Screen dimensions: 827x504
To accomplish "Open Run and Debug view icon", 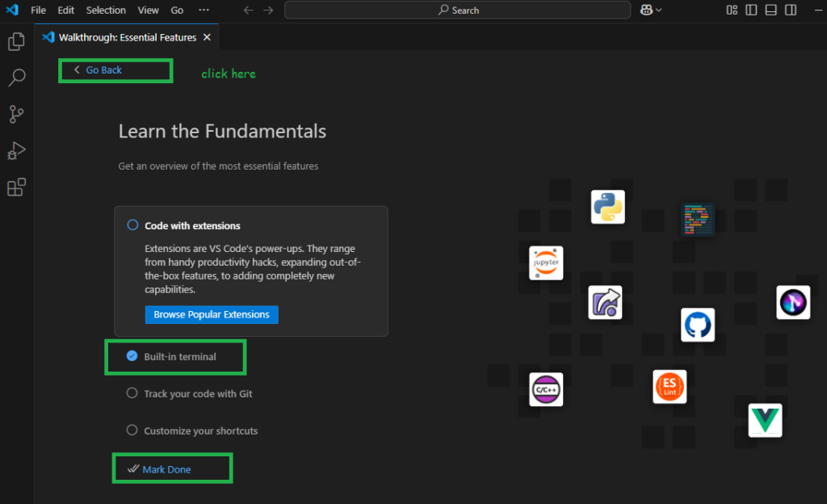I will click(x=16, y=151).
